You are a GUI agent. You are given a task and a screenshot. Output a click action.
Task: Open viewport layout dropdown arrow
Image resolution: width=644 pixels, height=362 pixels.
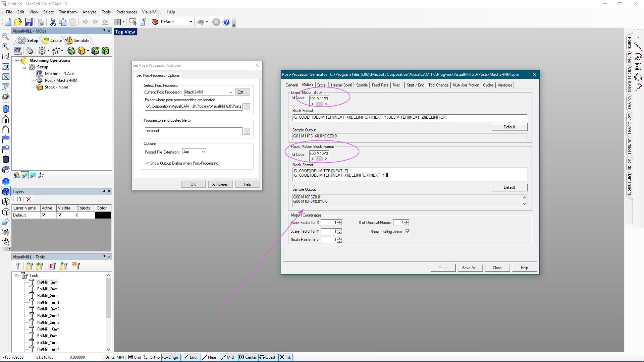[x=123, y=22]
